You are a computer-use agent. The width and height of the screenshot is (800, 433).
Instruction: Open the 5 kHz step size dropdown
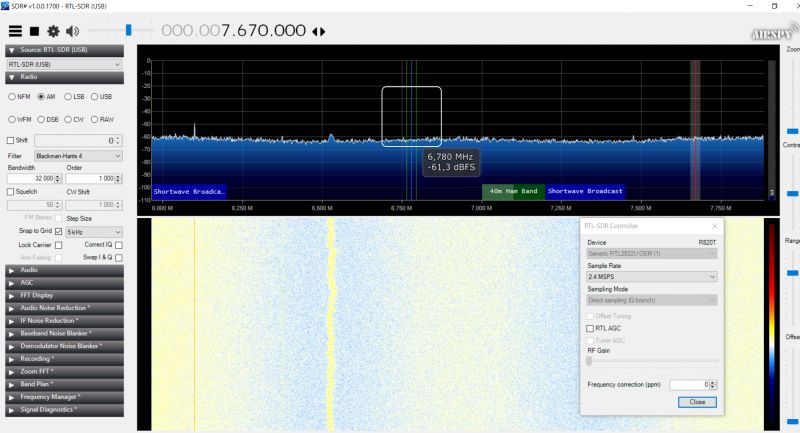tap(93, 232)
